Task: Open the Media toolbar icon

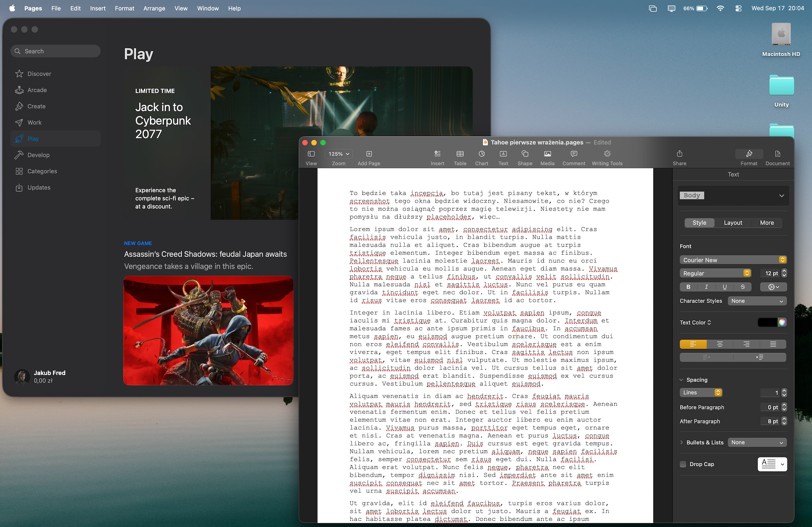Action: point(547,154)
